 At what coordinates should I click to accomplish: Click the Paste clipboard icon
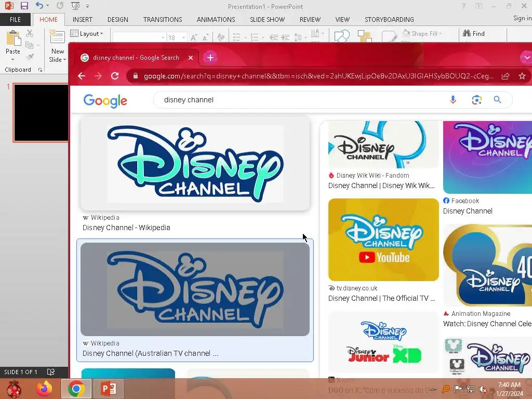click(13, 38)
